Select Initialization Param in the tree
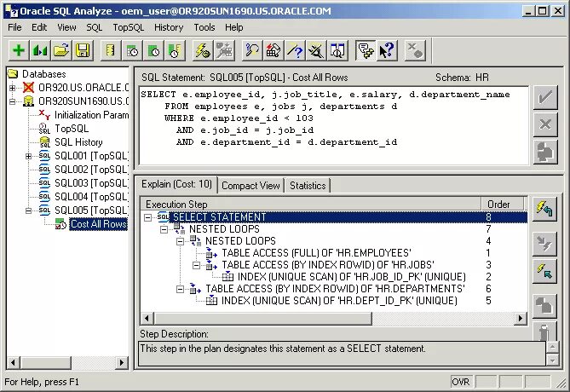570x392 pixels. point(92,115)
